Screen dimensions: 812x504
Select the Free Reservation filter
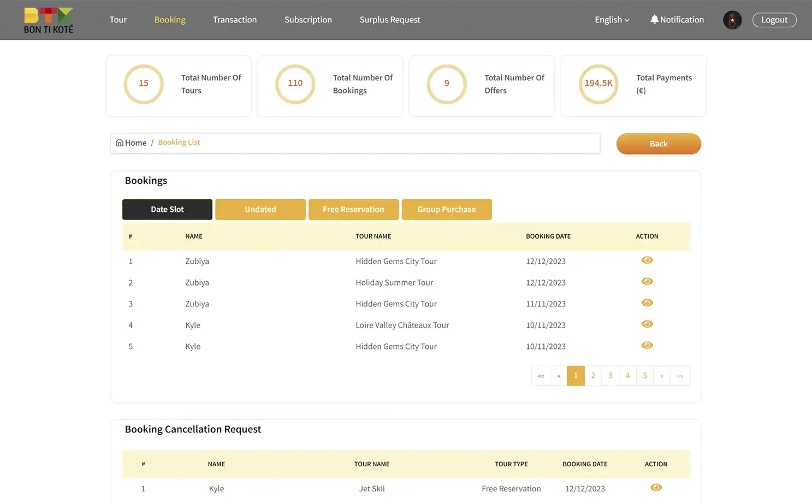(353, 209)
